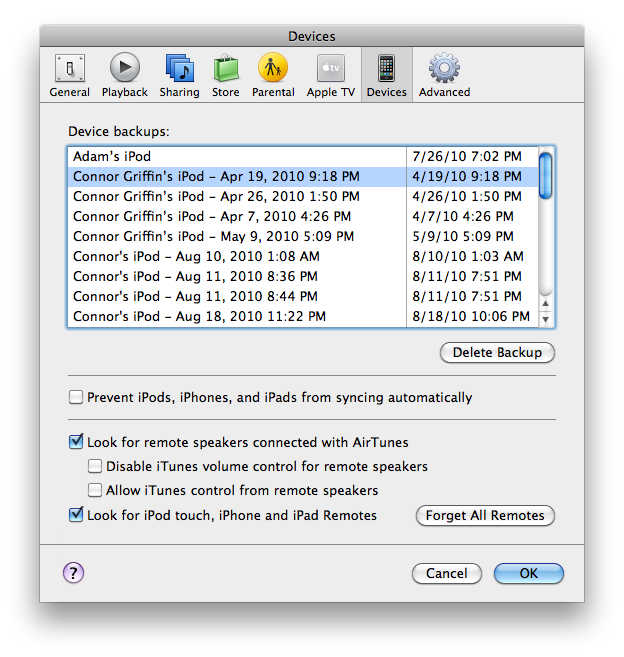Image resolution: width=624 pixels, height=657 pixels.
Task: Click the Delete Backup button
Action: pos(497,352)
